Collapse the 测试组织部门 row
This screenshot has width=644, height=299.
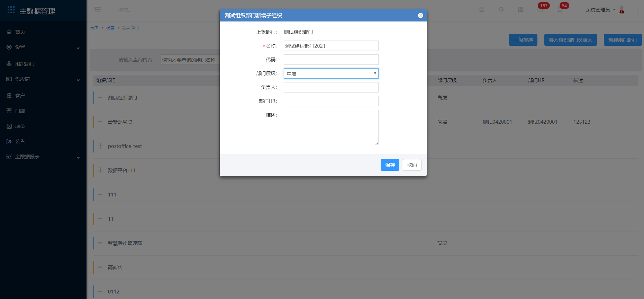coord(100,98)
